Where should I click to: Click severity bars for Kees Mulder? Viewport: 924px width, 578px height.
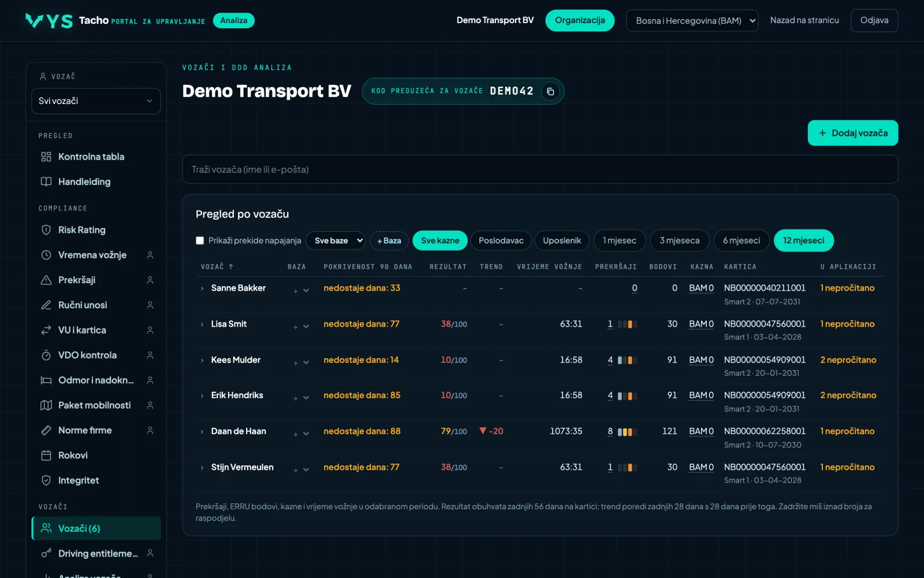[x=627, y=360]
